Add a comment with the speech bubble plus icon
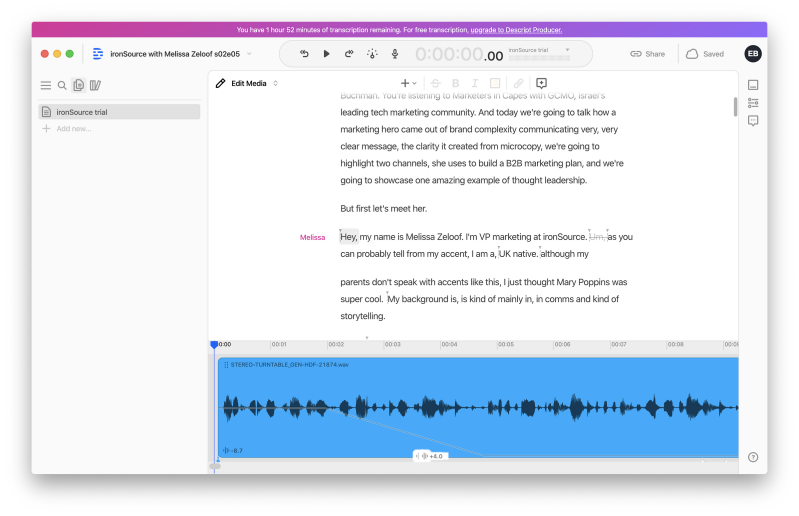799x516 pixels. [542, 83]
